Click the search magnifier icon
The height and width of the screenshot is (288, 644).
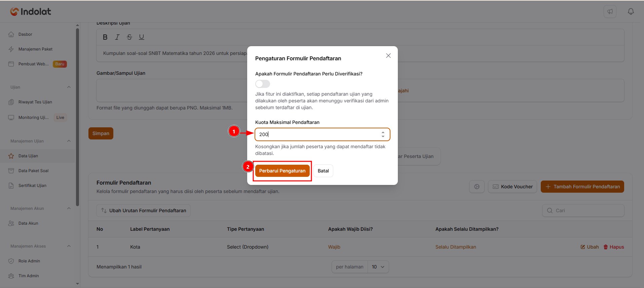(x=550, y=211)
